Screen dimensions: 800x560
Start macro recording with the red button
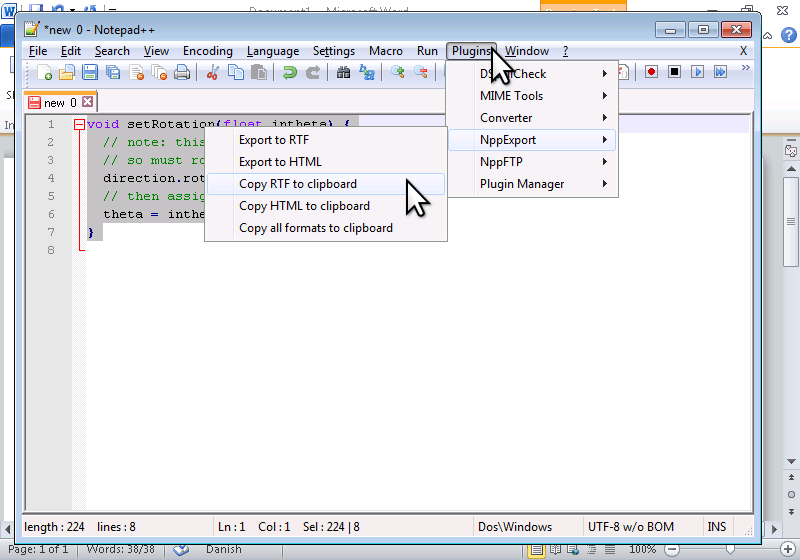coord(651,72)
